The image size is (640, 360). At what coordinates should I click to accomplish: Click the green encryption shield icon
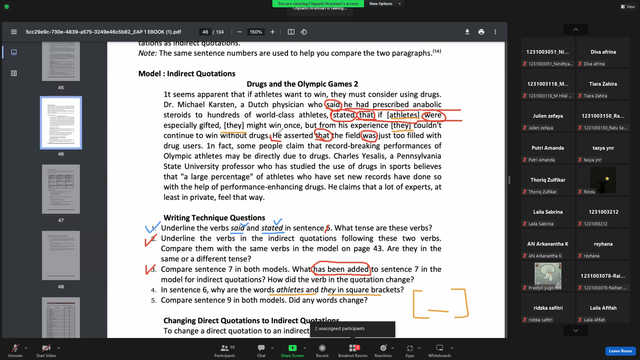click(7, 7)
